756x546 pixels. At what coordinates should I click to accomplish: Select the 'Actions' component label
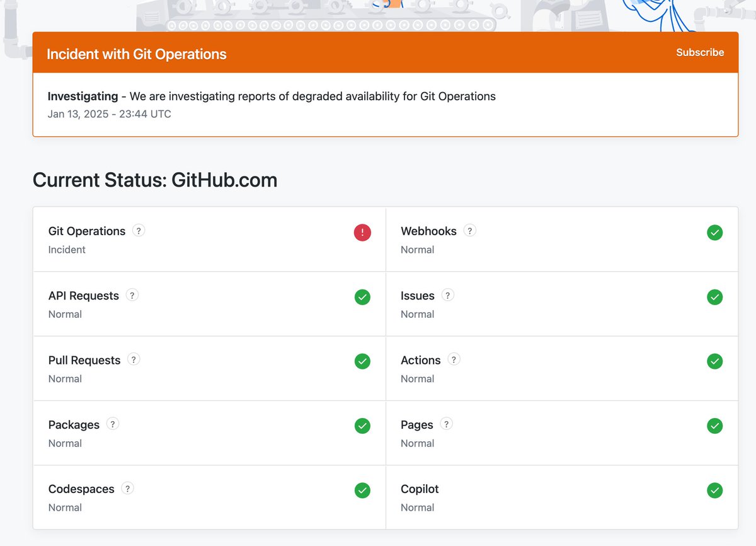tap(421, 360)
